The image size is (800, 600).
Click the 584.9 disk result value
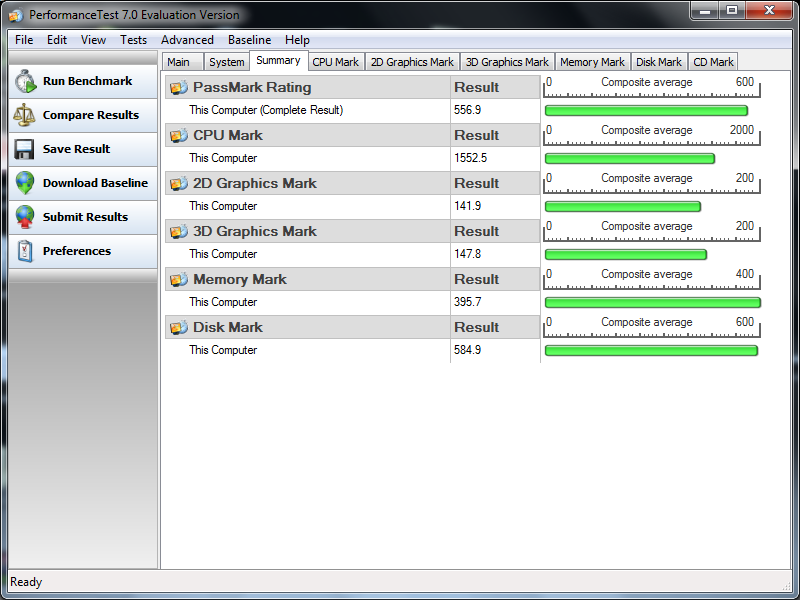[467, 350]
